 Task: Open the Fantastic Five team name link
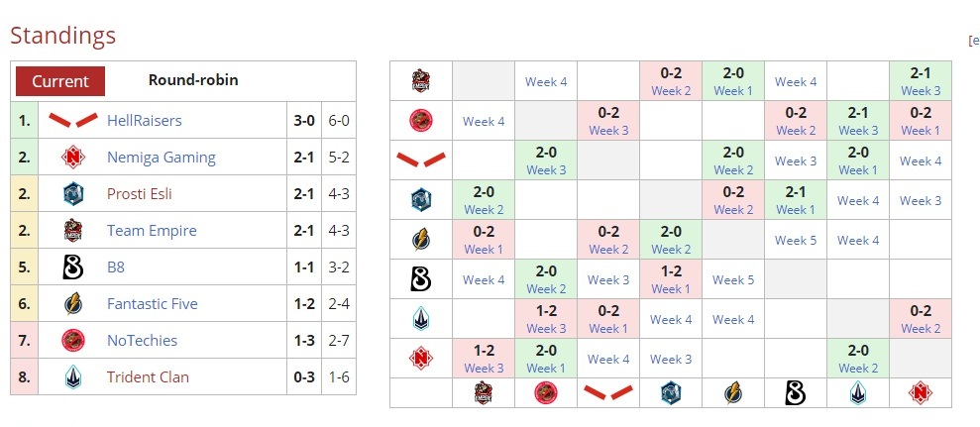(x=152, y=304)
